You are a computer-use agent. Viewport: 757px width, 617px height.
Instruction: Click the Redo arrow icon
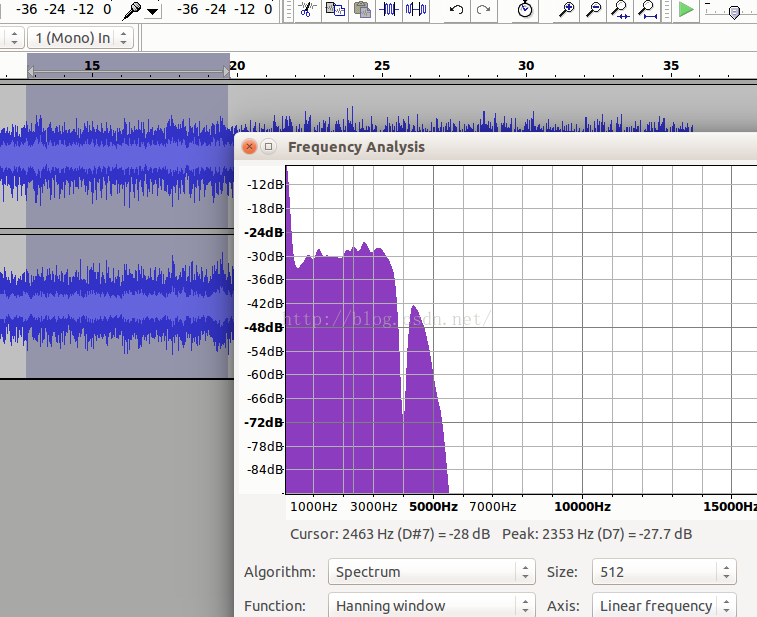coord(483,10)
